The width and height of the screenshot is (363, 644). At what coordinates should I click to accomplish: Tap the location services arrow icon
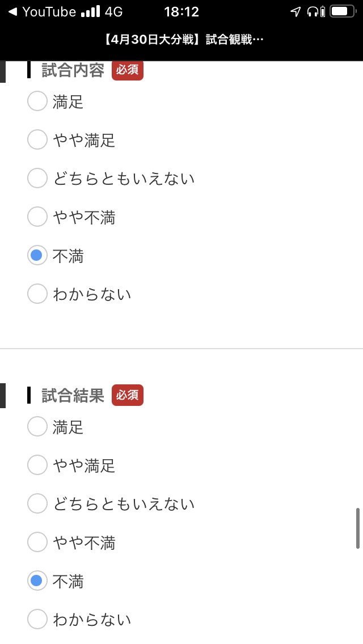295,12
